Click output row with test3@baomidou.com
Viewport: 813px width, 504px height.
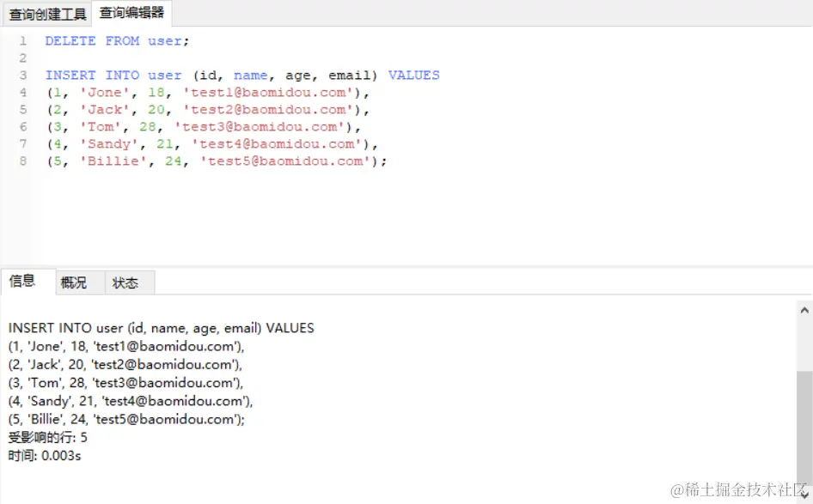125,383
